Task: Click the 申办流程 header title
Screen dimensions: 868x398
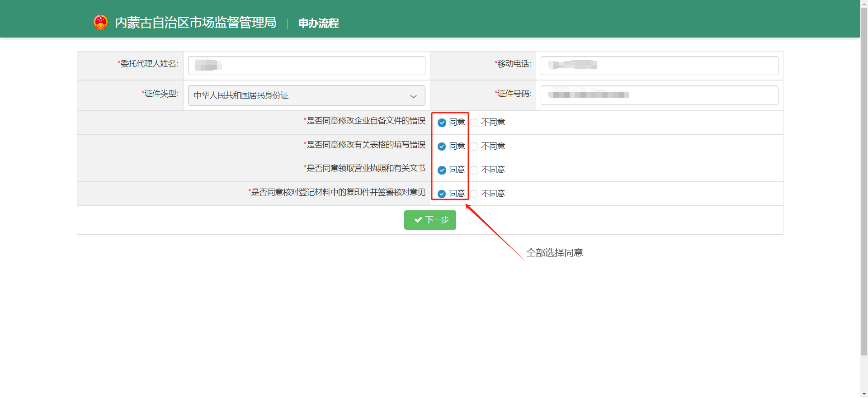Action: (318, 23)
